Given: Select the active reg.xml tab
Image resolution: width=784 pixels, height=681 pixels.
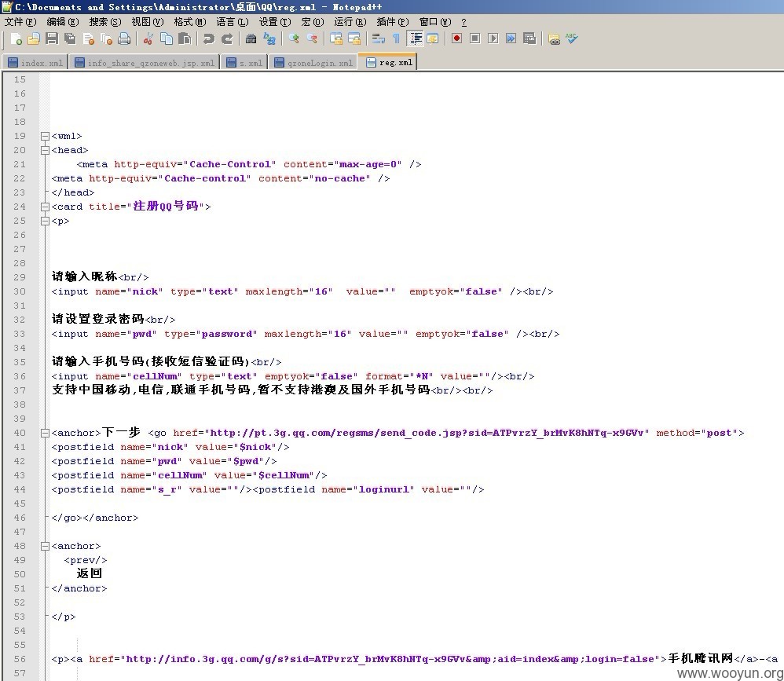Looking at the screenshot, I should (388, 62).
